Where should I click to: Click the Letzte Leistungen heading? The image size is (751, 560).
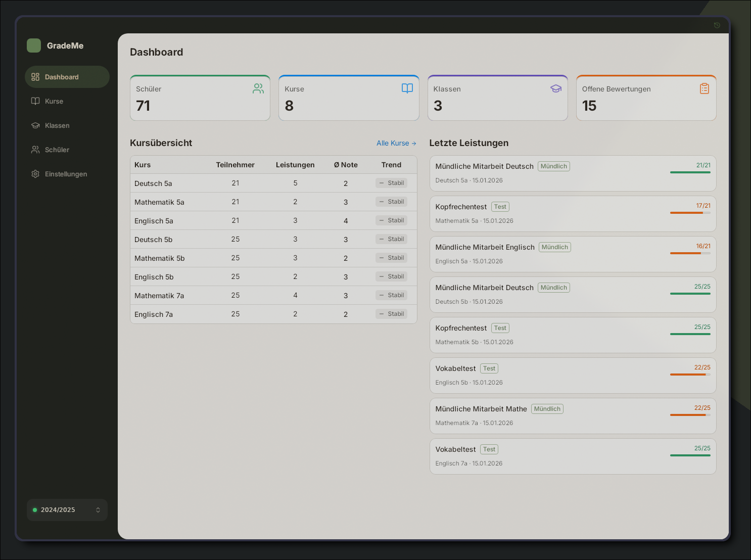469,143
